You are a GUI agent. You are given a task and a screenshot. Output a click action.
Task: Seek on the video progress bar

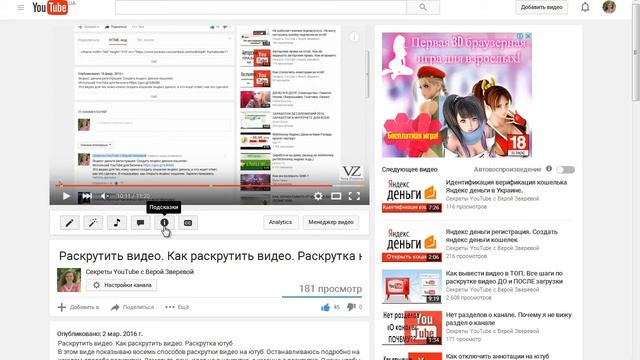coord(209,186)
